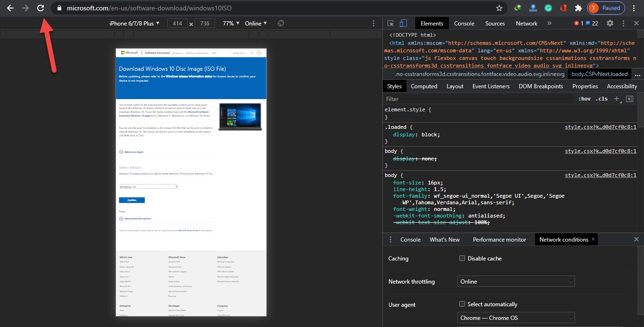Open the Computed styles tab
644x327 pixels.
point(424,86)
